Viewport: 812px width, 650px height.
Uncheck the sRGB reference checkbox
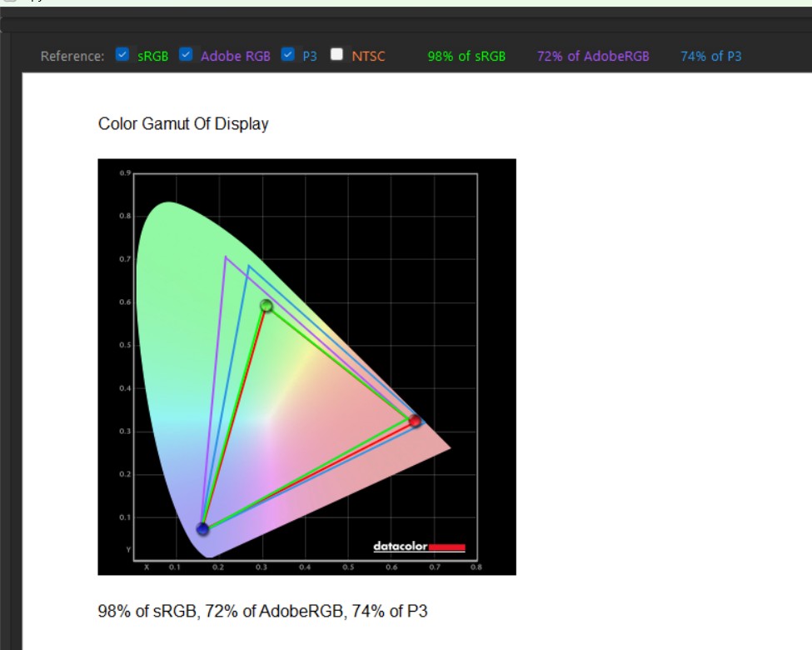point(122,55)
